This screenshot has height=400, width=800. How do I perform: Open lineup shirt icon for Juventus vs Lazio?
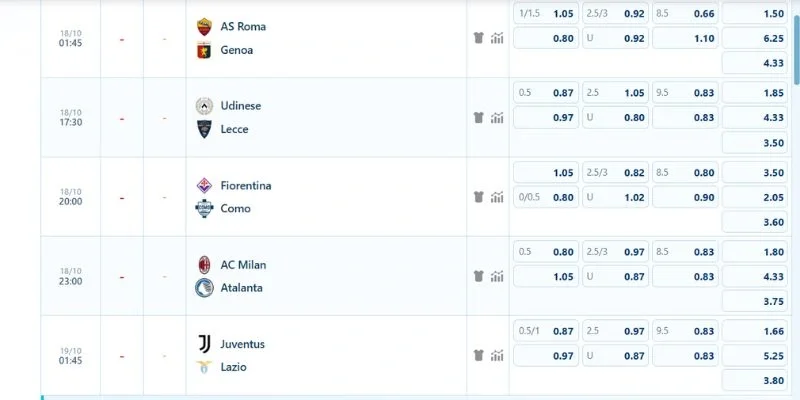478,355
